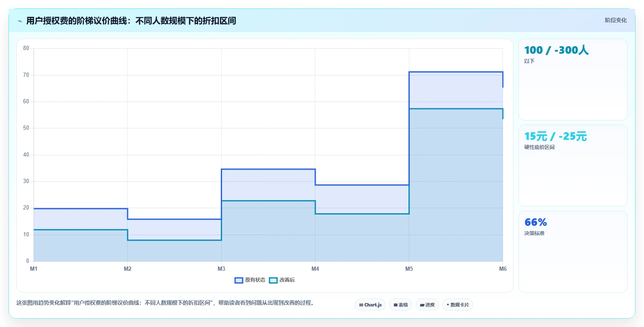Select the 进度 tag chip
The image size is (644, 327).
tap(427, 305)
